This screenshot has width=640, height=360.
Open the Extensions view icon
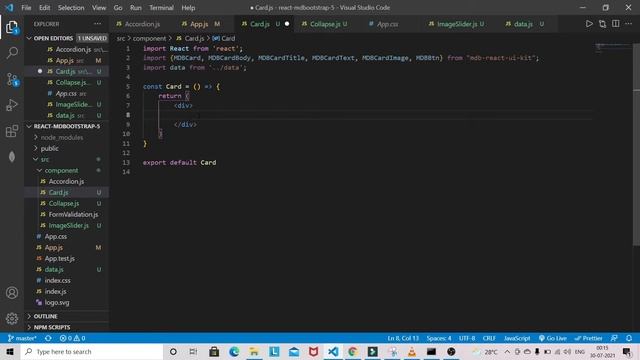(12, 131)
